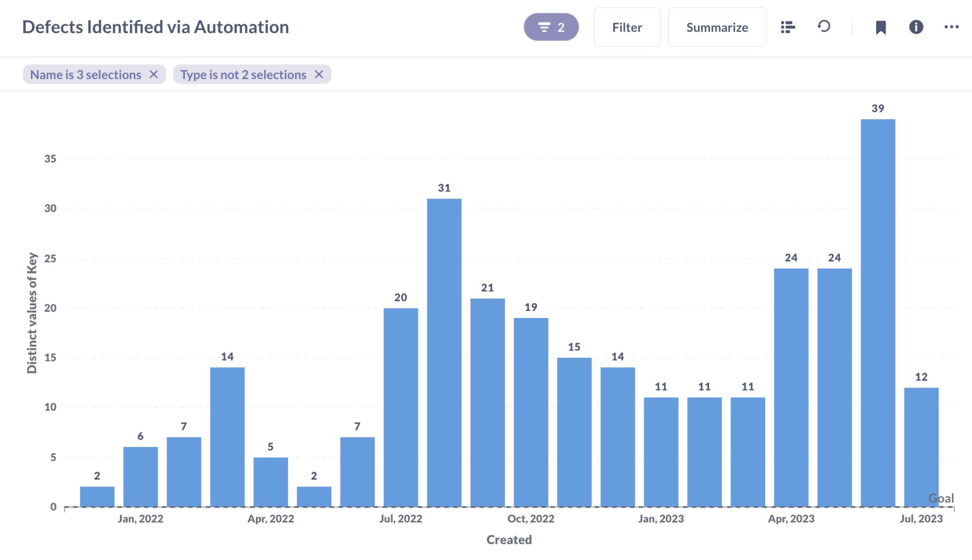The width and height of the screenshot is (972, 560).
Task: Refresh the question results
Action: [x=824, y=27]
